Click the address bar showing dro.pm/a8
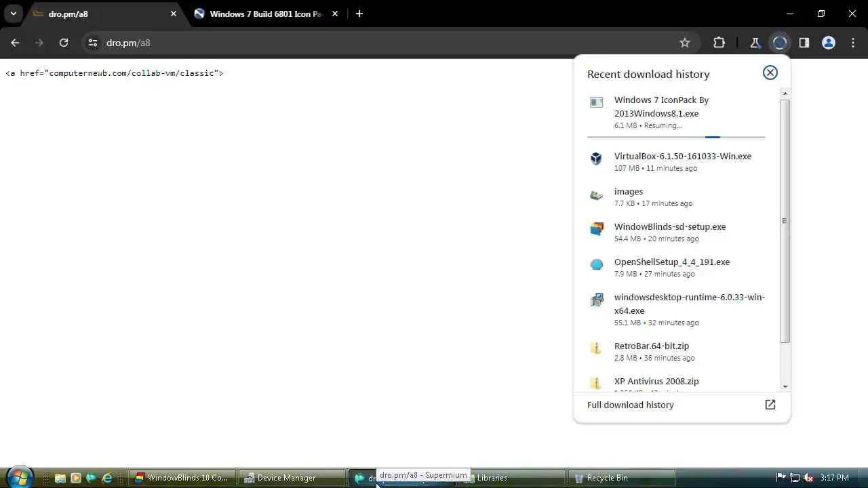868x488 pixels. (390, 43)
